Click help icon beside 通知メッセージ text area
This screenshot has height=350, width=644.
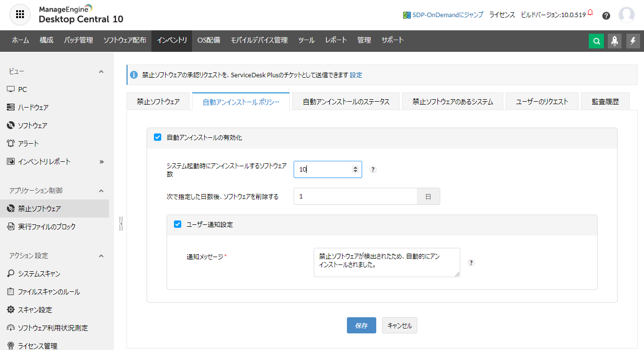[471, 262]
